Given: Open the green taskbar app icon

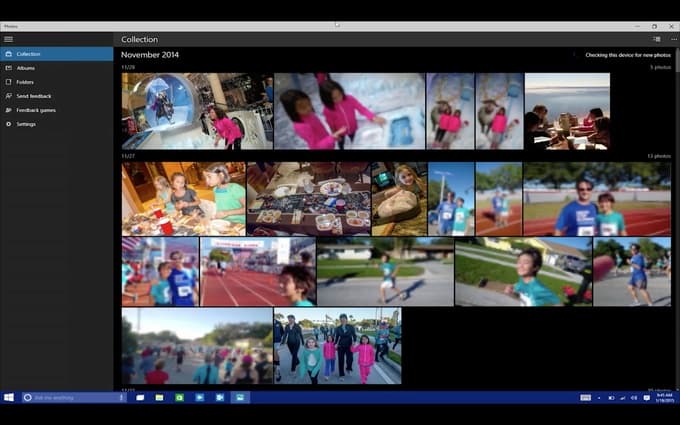Looking at the screenshot, I should (180, 397).
